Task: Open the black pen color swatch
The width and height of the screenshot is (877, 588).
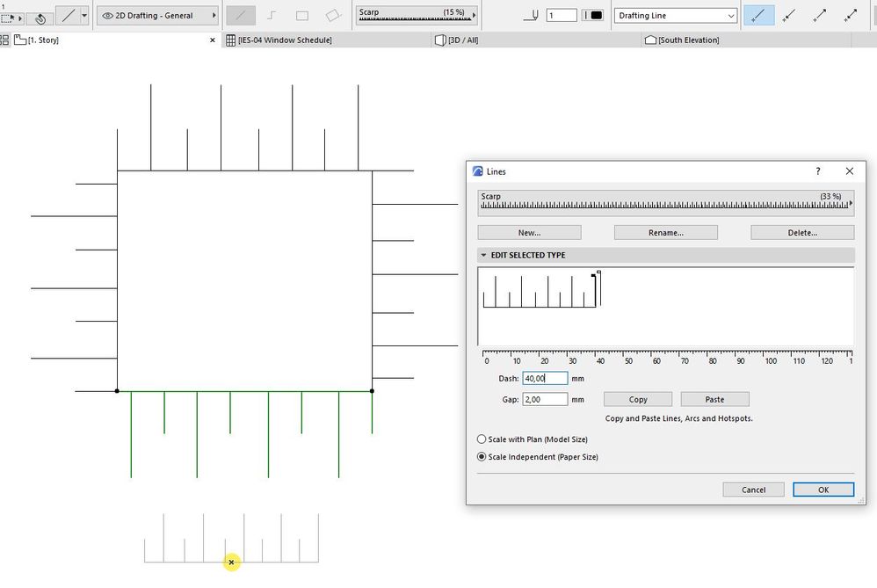Action: point(593,16)
